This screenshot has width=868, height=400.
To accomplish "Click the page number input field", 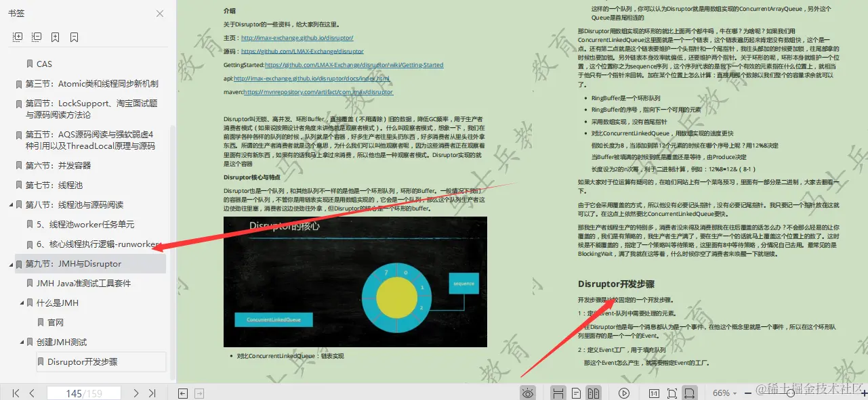I will pos(84,393).
